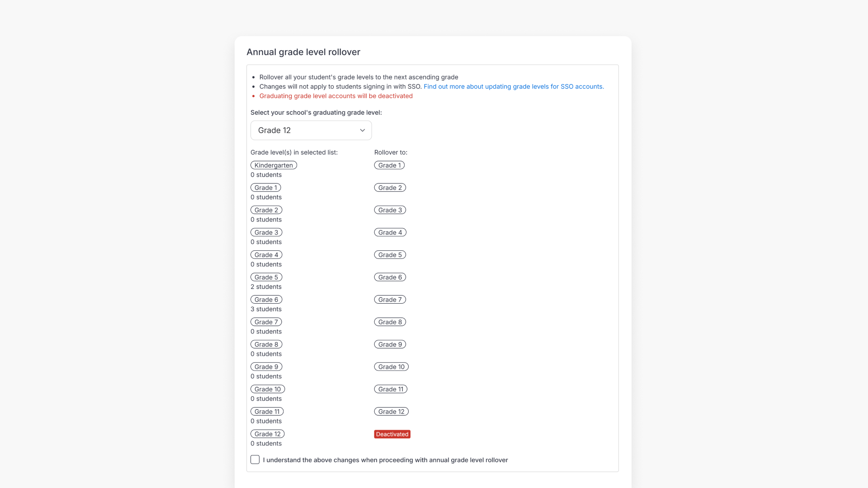Click the Grade 8 rollover destination pill

coord(390,322)
